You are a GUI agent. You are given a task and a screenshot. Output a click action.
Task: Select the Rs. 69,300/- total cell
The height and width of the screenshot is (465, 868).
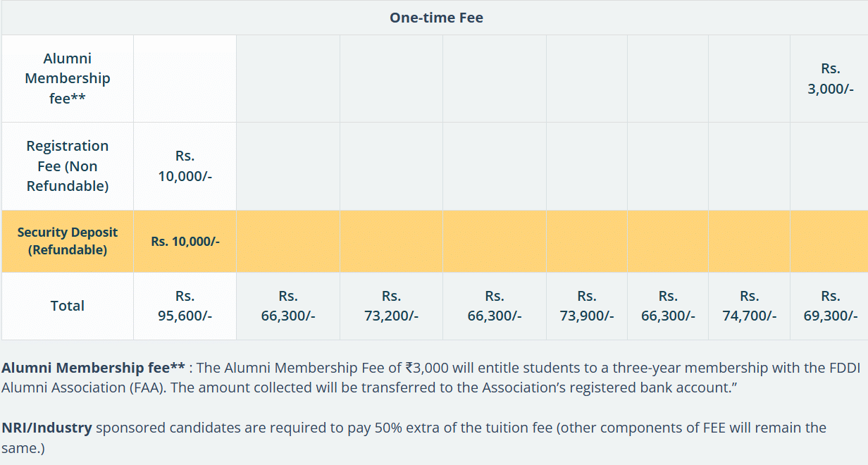tap(830, 306)
